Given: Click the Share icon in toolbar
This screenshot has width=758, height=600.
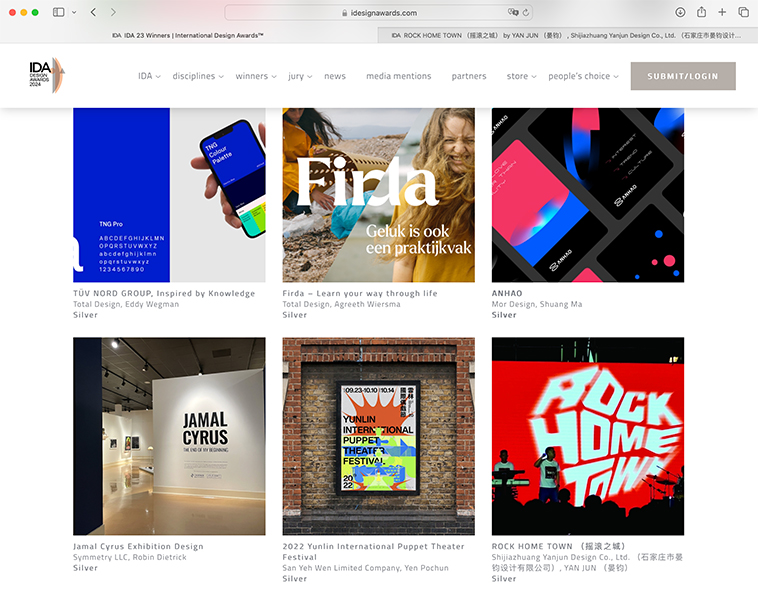Looking at the screenshot, I should (701, 12).
